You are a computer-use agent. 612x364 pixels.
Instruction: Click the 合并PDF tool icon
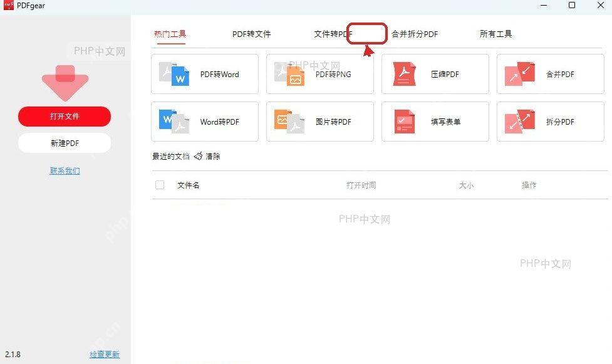tap(519, 74)
